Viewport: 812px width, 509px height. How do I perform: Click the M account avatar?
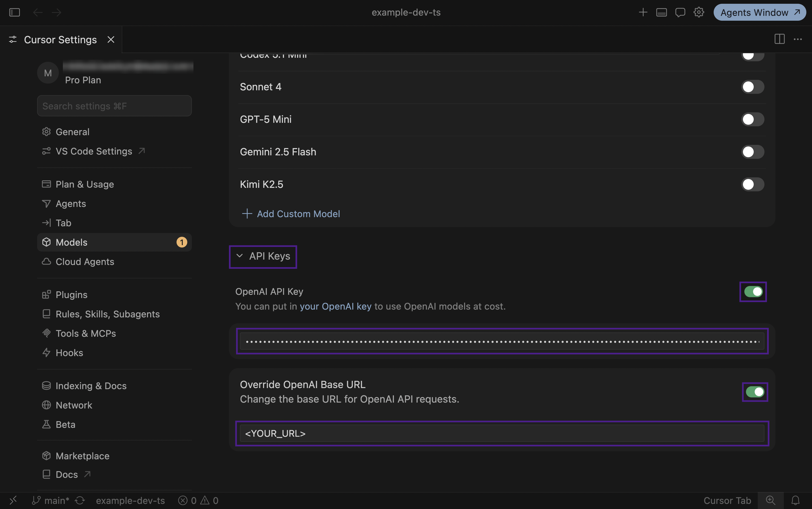[x=48, y=73]
